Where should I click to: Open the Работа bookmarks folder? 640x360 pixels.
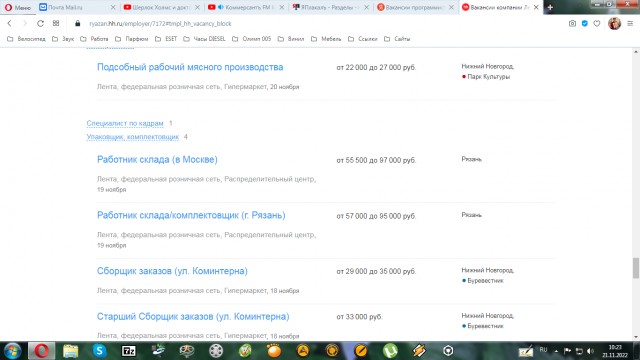tap(94, 39)
